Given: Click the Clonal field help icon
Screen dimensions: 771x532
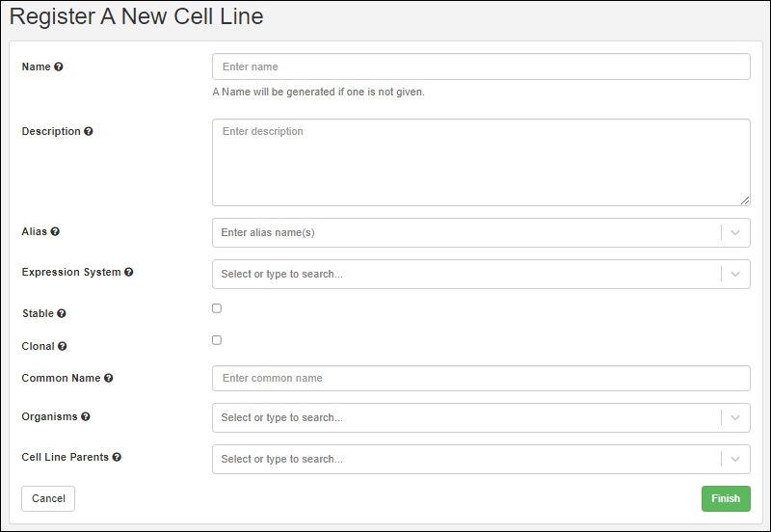Looking at the screenshot, I should [63, 346].
